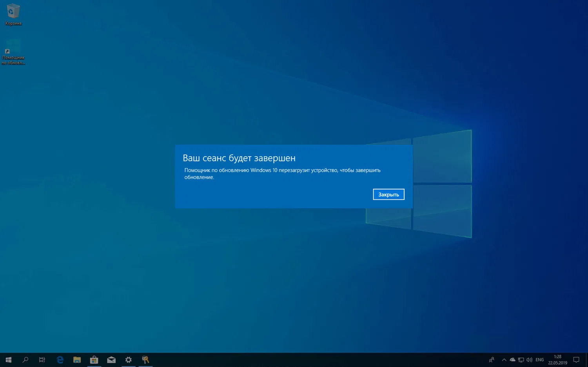Open the volume speaker tray icon
Viewport: 588px width, 367px height.
[530, 360]
